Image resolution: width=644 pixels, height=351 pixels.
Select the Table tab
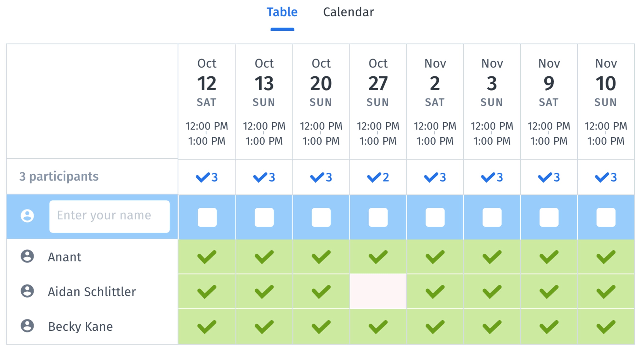tap(282, 12)
